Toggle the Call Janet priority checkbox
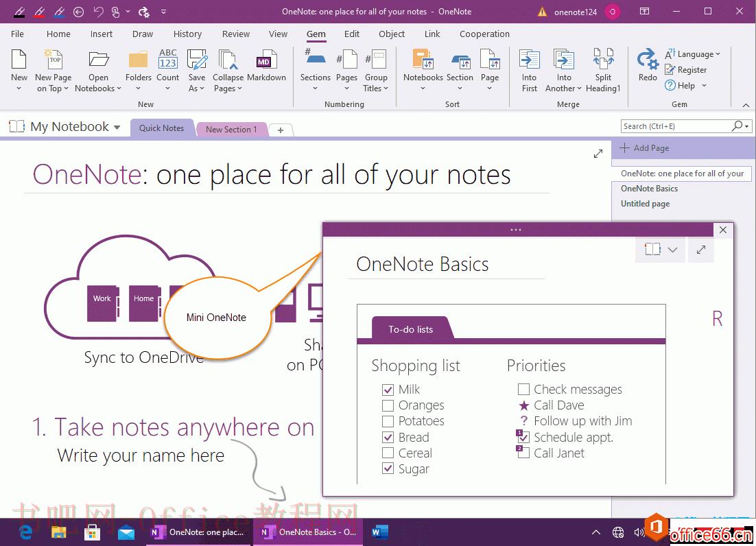This screenshot has height=546, width=756. (523, 453)
